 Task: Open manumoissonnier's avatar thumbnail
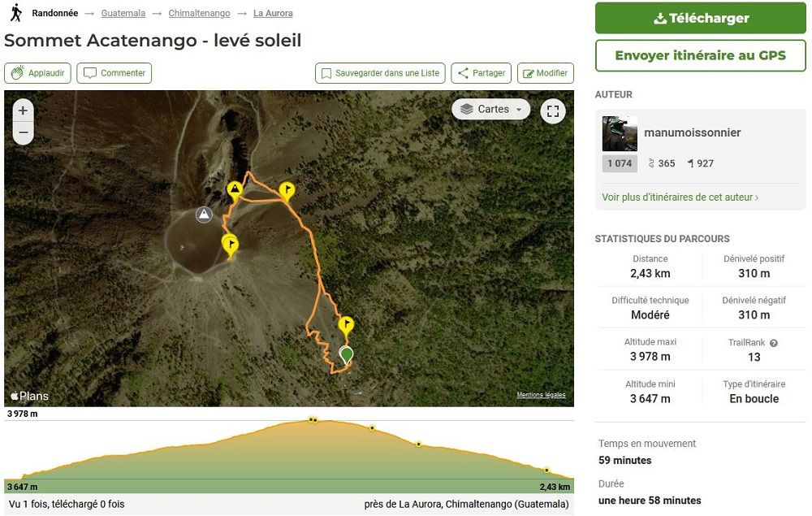tap(620, 133)
